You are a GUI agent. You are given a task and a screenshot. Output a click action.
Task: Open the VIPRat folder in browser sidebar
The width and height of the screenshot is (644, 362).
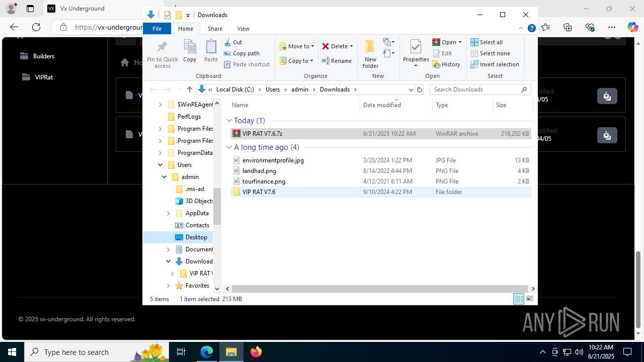37,77
